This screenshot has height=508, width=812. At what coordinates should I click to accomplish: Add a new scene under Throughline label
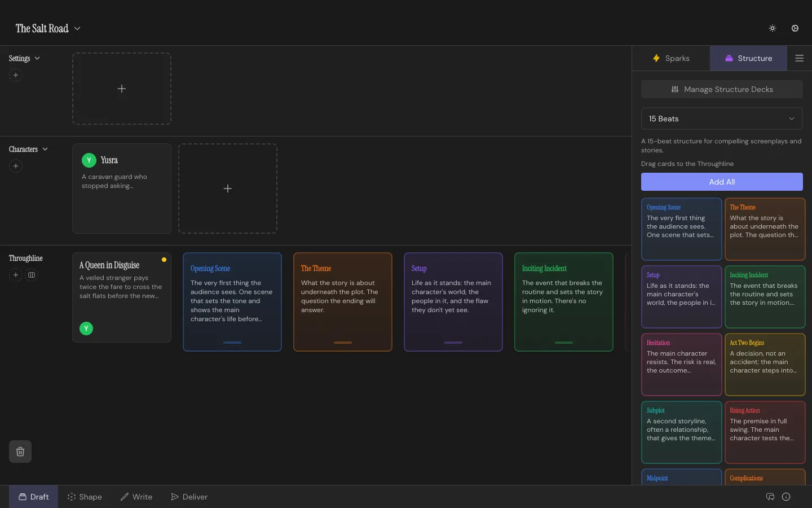coord(16,275)
